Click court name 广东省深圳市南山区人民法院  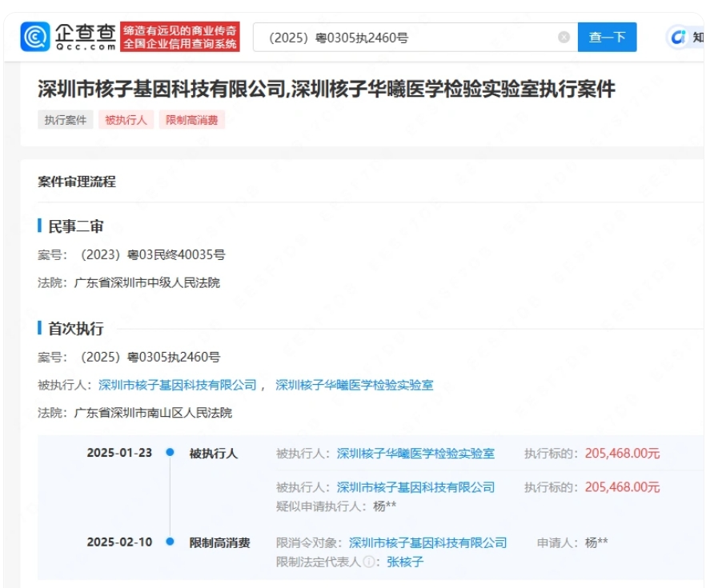click(153, 413)
